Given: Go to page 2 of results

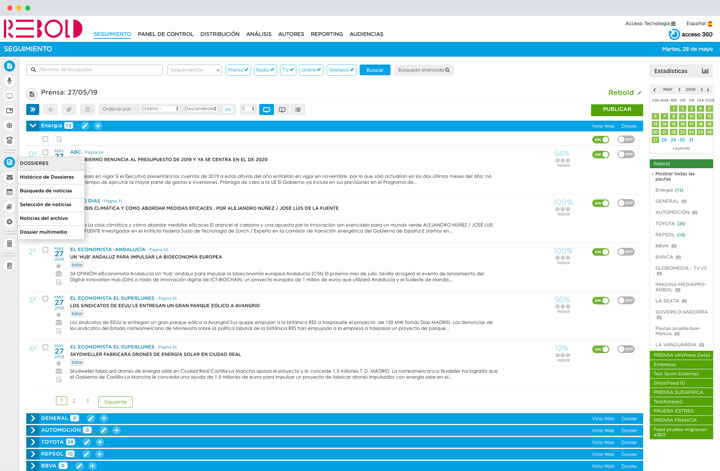Looking at the screenshot, I should tap(74, 401).
